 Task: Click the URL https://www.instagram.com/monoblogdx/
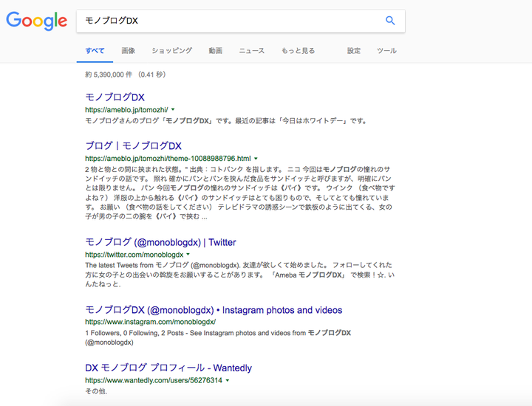(150, 322)
